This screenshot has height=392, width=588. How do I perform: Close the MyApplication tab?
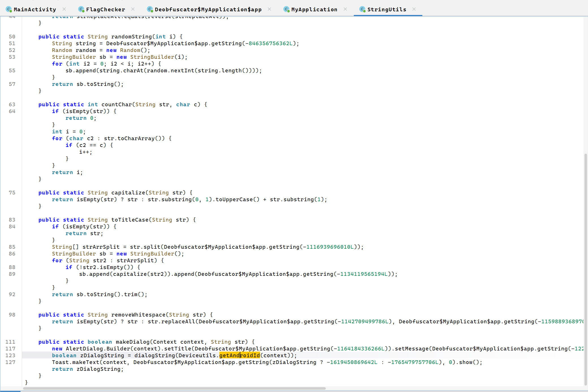click(x=345, y=9)
